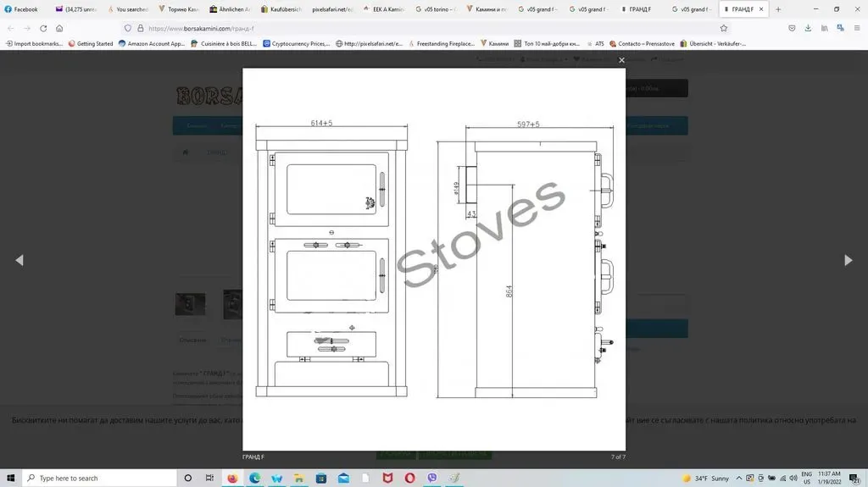Image resolution: width=868 pixels, height=487 pixels.
Task: Switch to the Kaufübersicht tab
Action: (x=281, y=9)
